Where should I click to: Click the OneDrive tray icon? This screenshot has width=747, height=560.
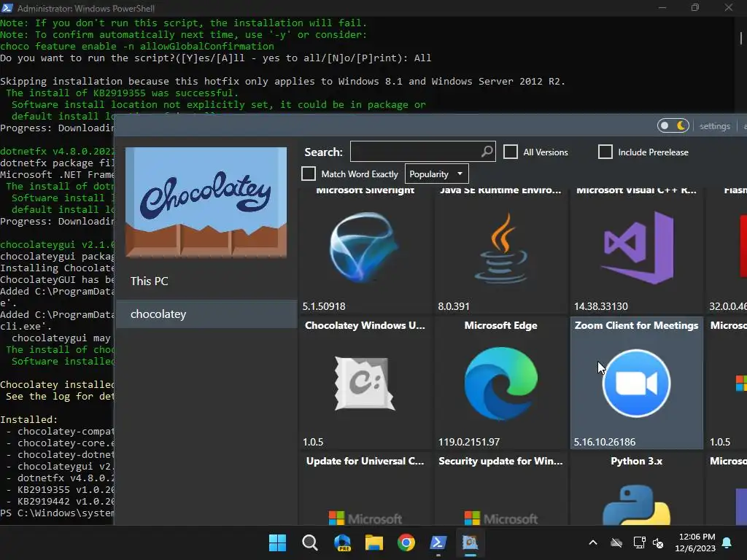pos(616,542)
